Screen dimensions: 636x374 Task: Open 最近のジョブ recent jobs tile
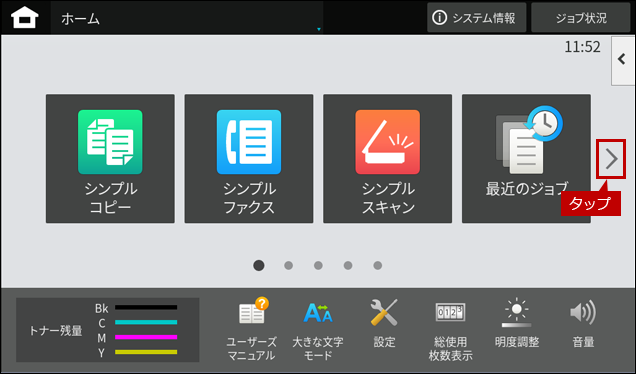526,159
